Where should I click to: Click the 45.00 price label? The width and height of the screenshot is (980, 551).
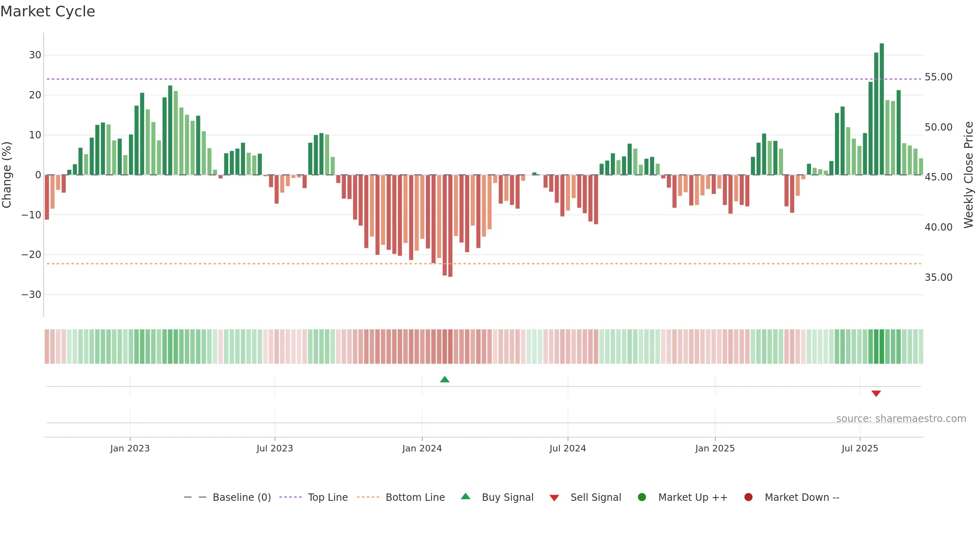[x=938, y=177]
